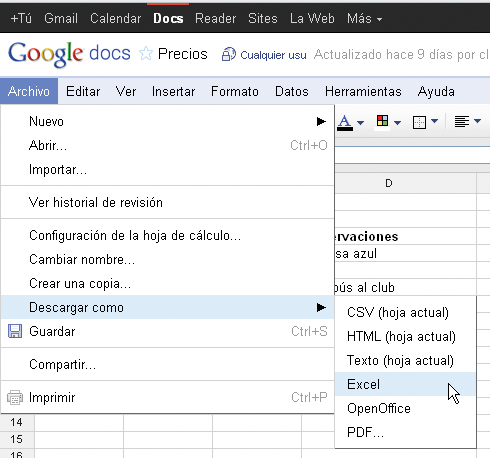Open the text color dropdown arrow
This screenshot has width=490, height=458.
coord(360,123)
